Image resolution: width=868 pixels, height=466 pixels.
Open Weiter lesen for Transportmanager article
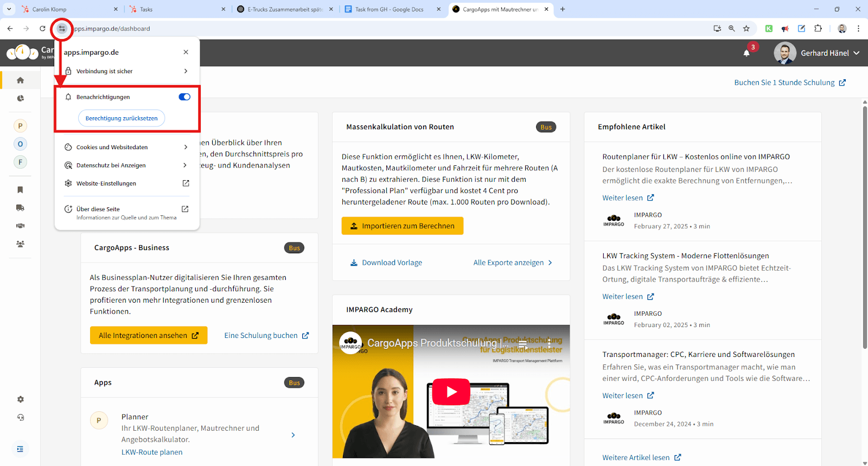coord(628,395)
